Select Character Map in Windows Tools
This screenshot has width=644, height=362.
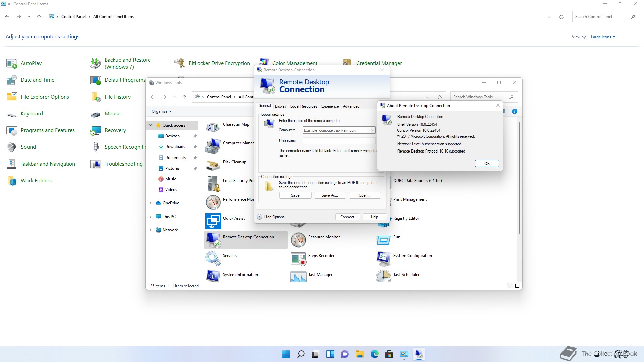[x=236, y=124]
